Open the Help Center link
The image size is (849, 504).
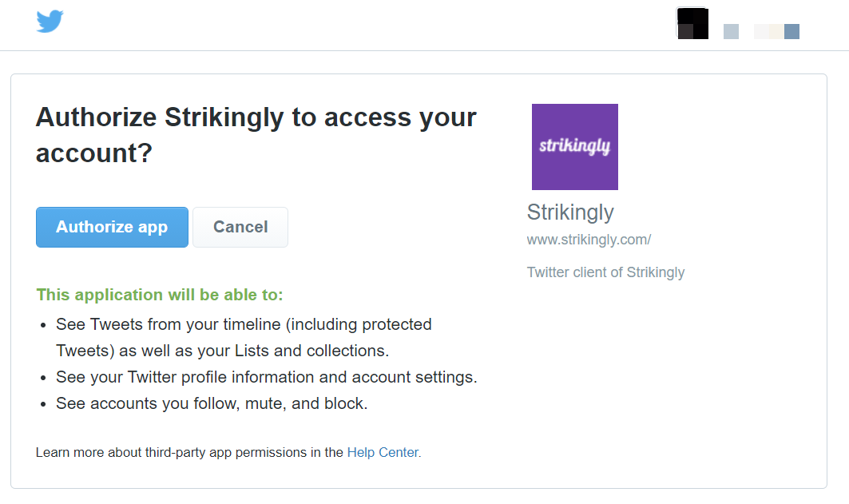tap(384, 453)
